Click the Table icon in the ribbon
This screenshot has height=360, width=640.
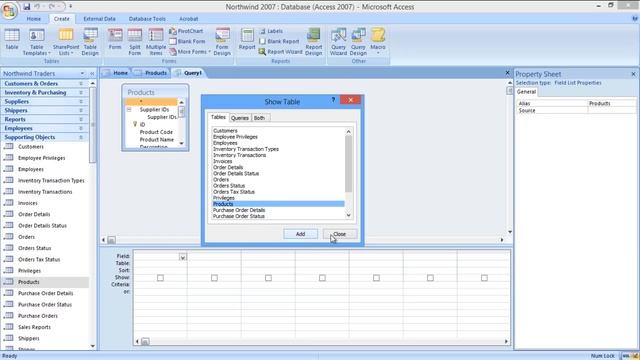click(12, 40)
